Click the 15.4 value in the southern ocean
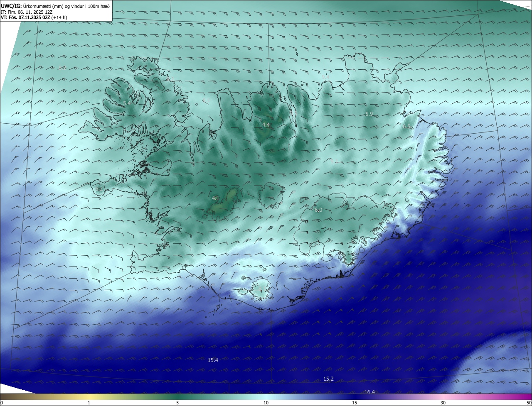Image resolution: width=532 pixels, height=406 pixels. (x=213, y=360)
